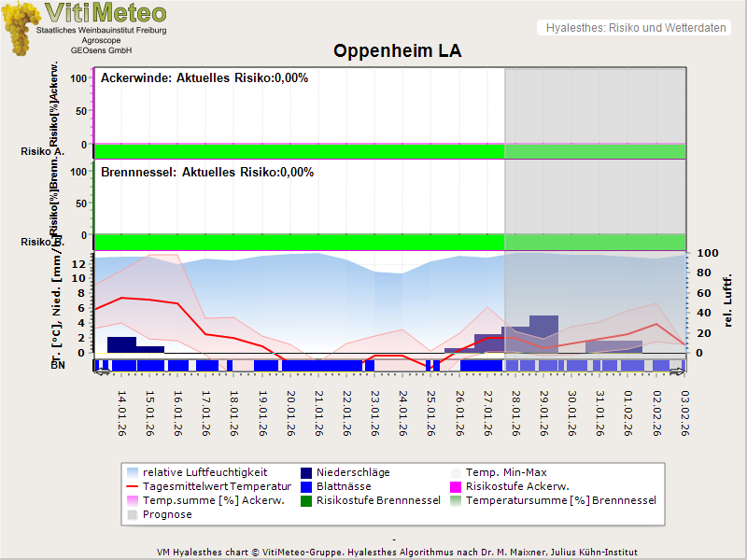Click the 28.01.26 date label

(514, 413)
